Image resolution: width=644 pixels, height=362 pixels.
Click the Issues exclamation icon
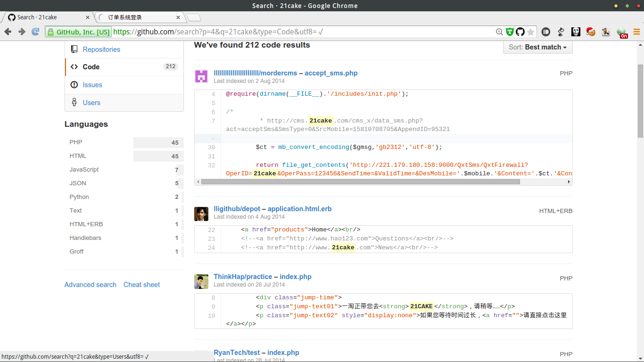tap(74, 85)
